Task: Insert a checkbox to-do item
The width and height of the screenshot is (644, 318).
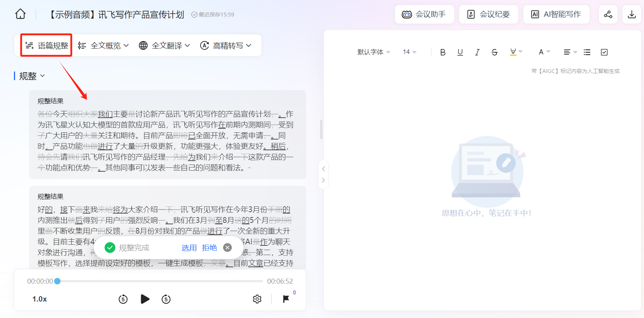Action: 604,52
